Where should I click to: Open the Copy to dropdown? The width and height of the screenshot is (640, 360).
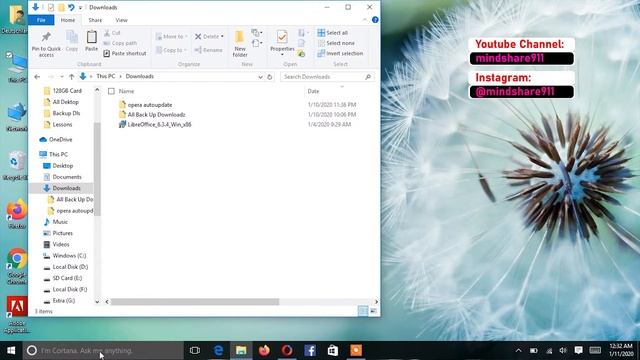[x=171, y=50]
